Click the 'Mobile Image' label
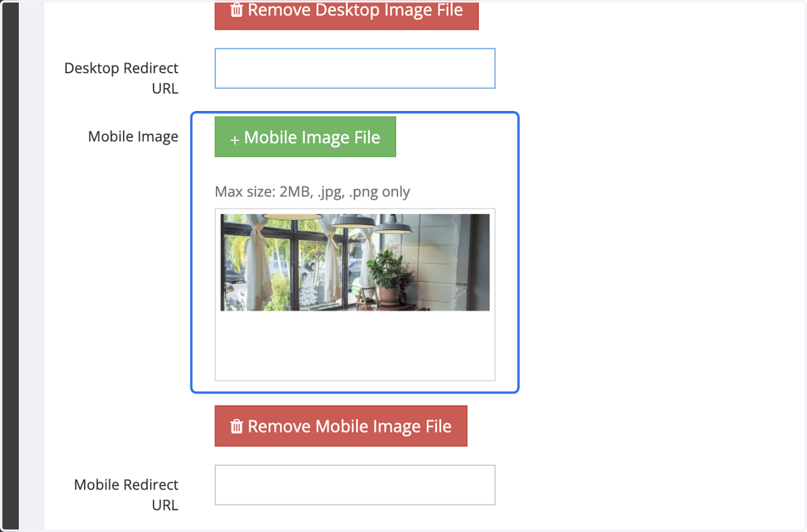 [133, 137]
